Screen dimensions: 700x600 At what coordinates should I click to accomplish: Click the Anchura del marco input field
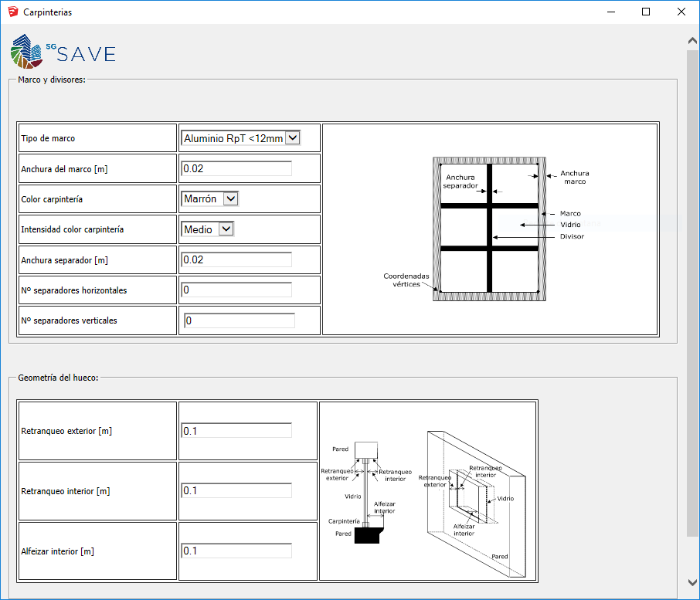[236, 168]
